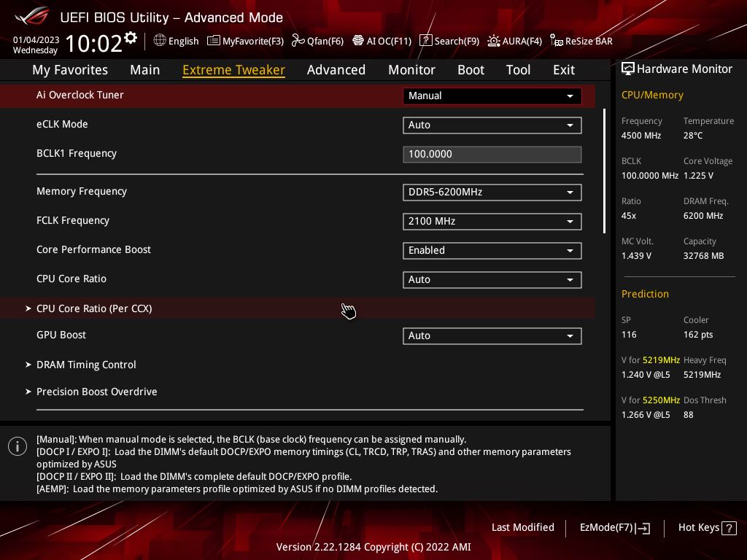Open the Hot Keys help
The width and height of the screenshot is (747, 560).
click(x=707, y=528)
